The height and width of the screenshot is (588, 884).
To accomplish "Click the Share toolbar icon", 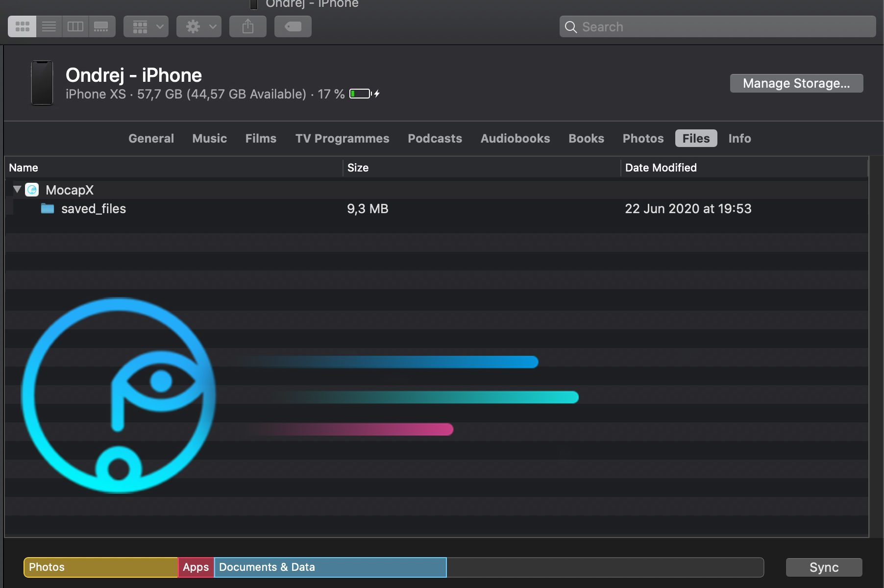I will point(248,26).
